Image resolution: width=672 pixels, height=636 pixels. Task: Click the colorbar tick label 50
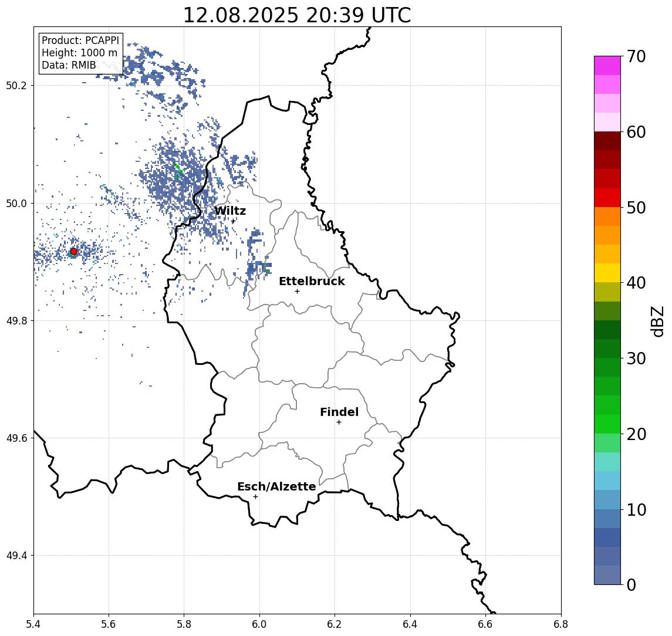(x=636, y=208)
